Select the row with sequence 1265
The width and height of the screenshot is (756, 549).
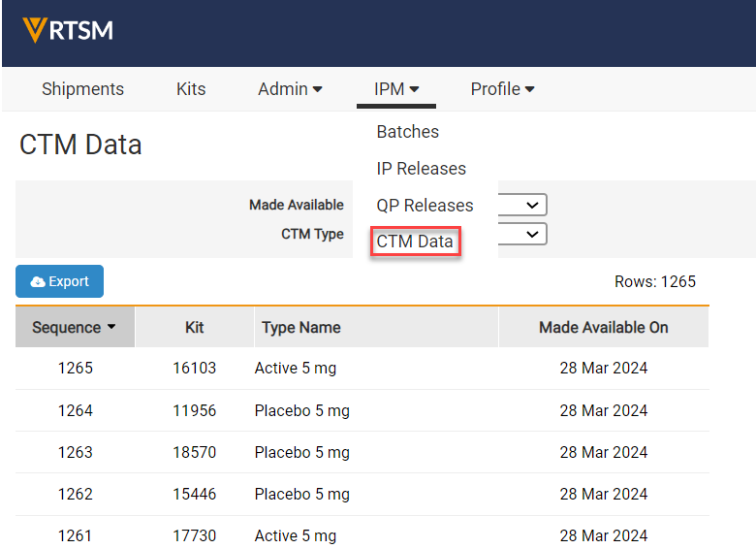tap(76, 369)
